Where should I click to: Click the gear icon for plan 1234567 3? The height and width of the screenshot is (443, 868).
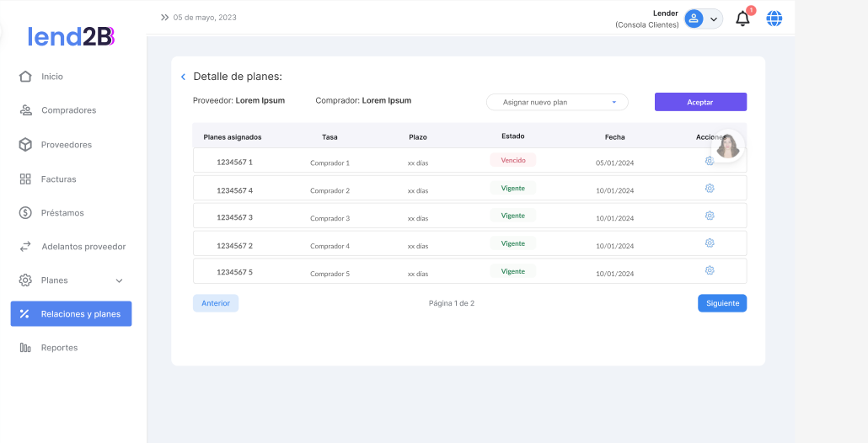pos(710,216)
